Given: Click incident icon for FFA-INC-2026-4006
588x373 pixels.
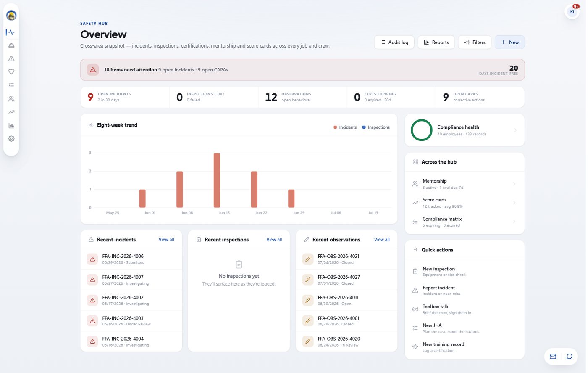Looking at the screenshot, I should point(92,259).
